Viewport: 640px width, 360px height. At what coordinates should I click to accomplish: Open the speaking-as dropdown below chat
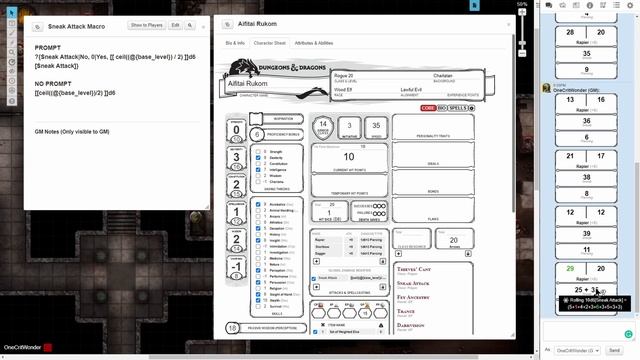[578, 350]
